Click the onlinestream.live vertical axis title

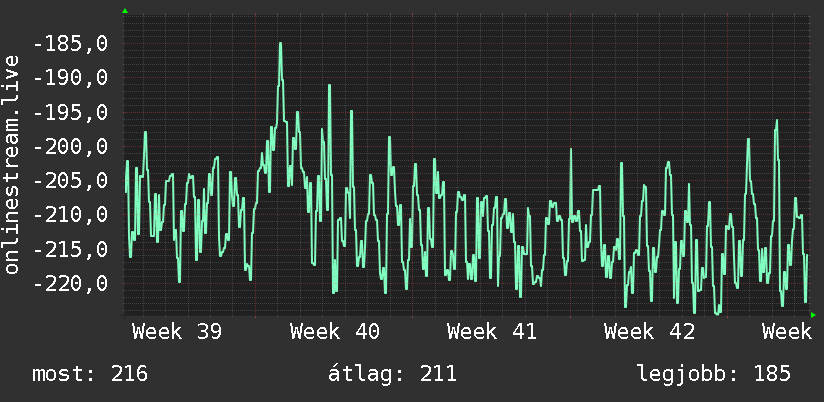pyautogui.click(x=12, y=164)
